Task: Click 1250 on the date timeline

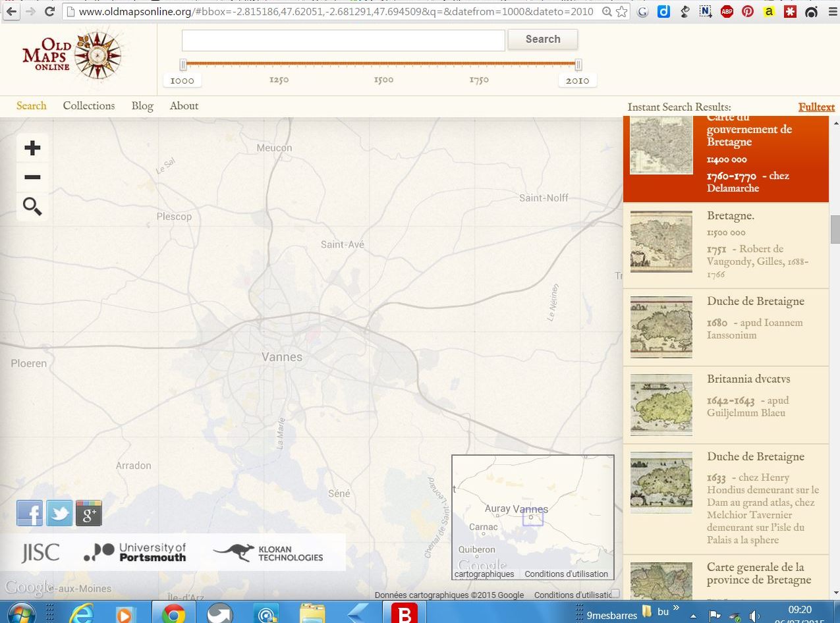Action: (279, 80)
